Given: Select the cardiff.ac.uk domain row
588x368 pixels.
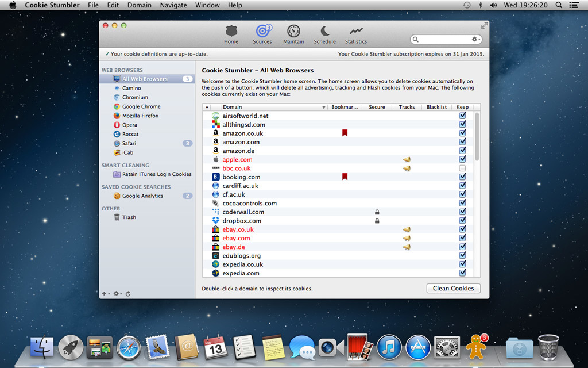Looking at the screenshot, I should [x=338, y=186].
